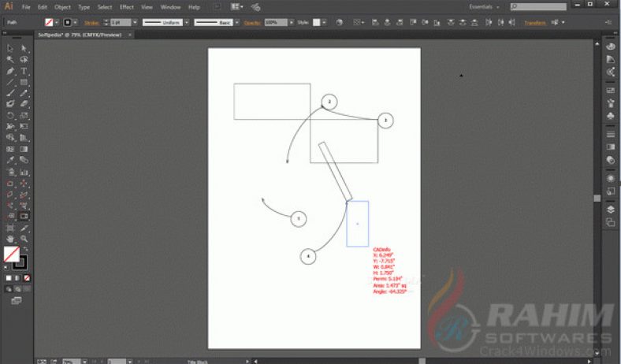Click the fill color swatch in toolbox
The width and height of the screenshot is (621, 364).
click(x=11, y=254)
